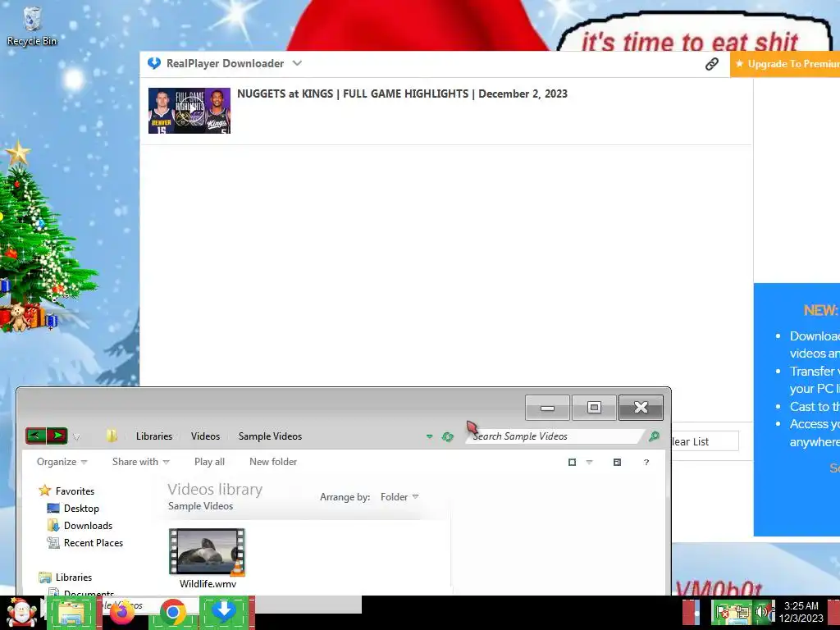Open Recycle Bin desktop icon
Image resolution: width=840 pixels, height=630 pixels.
coord(32,25)
